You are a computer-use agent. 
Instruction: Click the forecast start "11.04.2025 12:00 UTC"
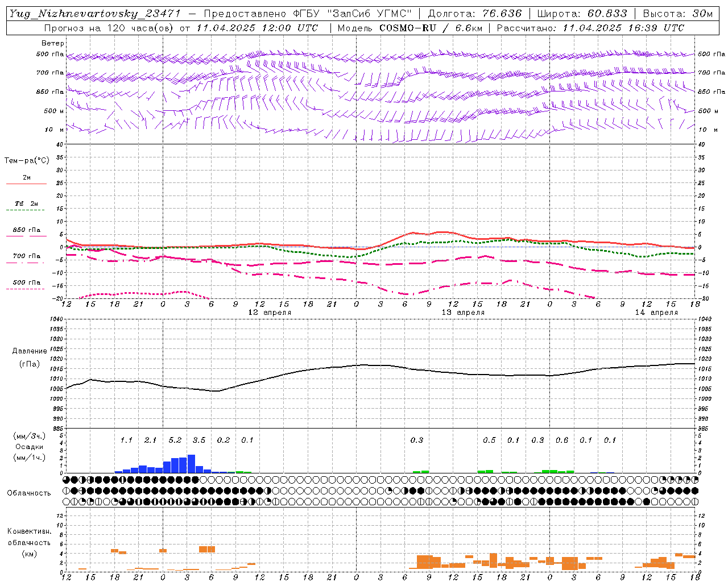tap(257, 28)
